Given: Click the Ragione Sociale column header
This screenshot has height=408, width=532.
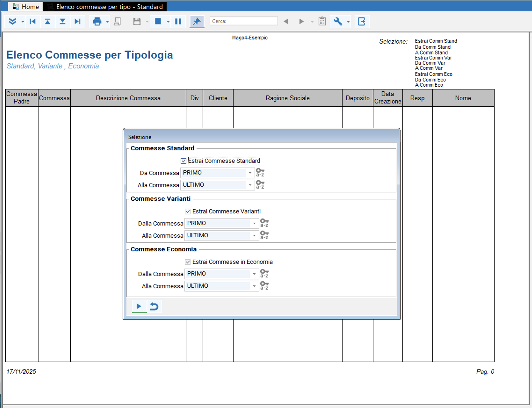Looking at the screenshot, I should [x=288, y=98].
